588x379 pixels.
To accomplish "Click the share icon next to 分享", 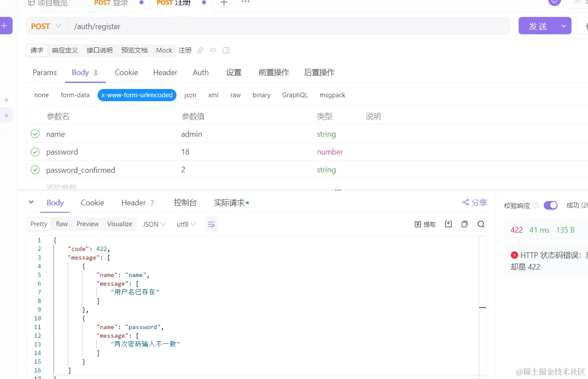I will click(466, 202).
